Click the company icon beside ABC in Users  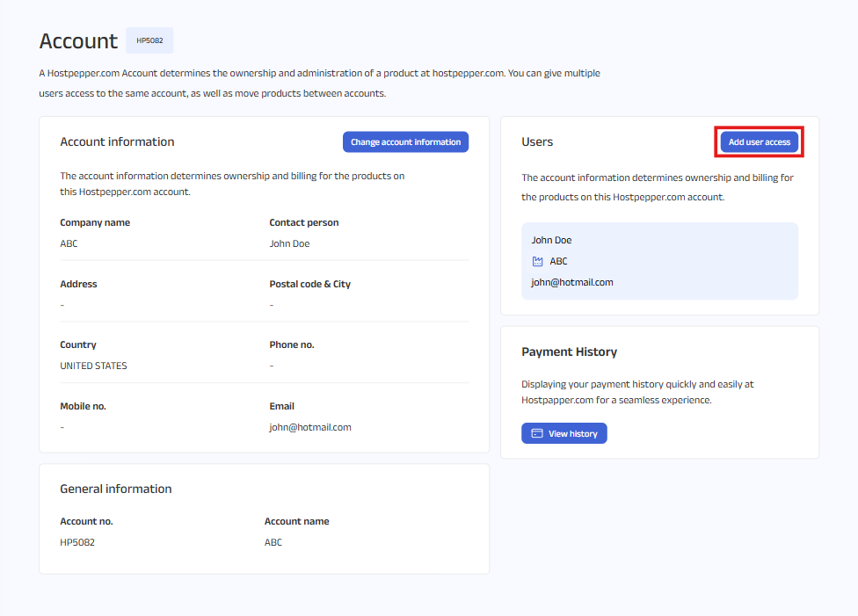(538, 261)
